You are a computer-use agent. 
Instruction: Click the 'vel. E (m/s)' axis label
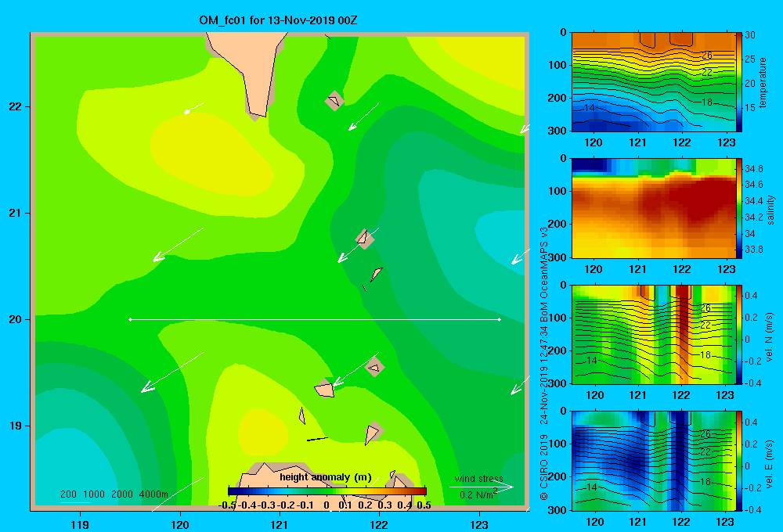click(770, 463)
